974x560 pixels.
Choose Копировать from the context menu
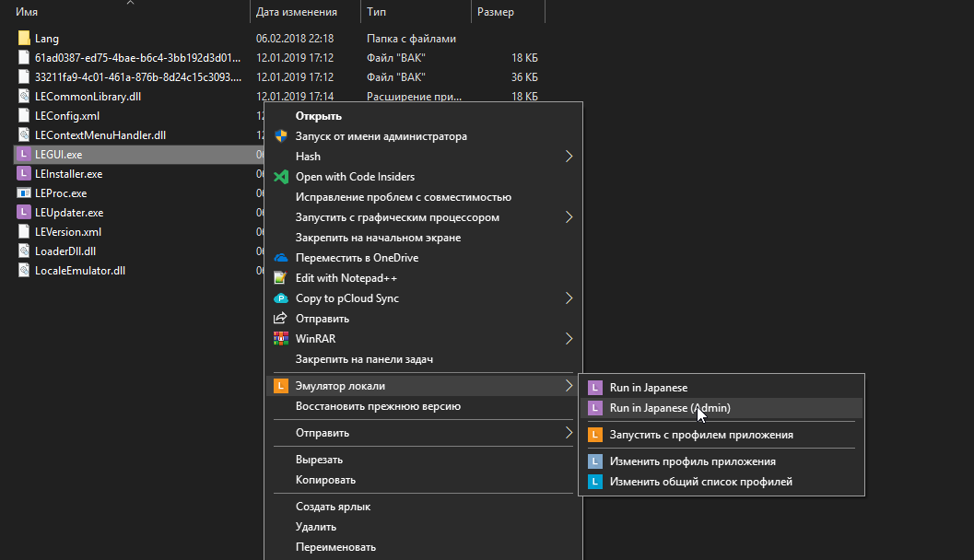[x=325, y=480]
